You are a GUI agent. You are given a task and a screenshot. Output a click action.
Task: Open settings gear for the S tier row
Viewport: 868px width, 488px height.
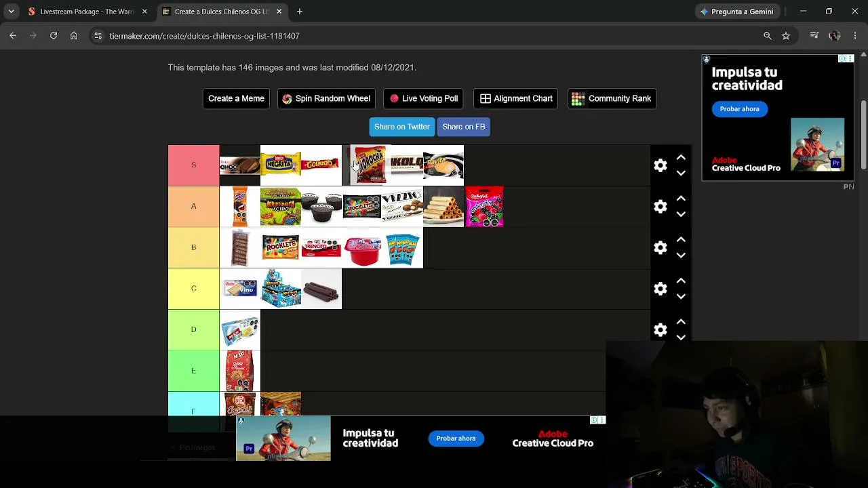pyautogui.click(x=660, y=165)
